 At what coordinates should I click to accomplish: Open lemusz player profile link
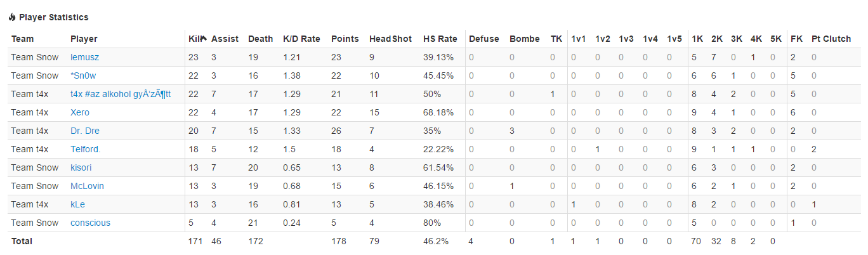pos(84,57)
